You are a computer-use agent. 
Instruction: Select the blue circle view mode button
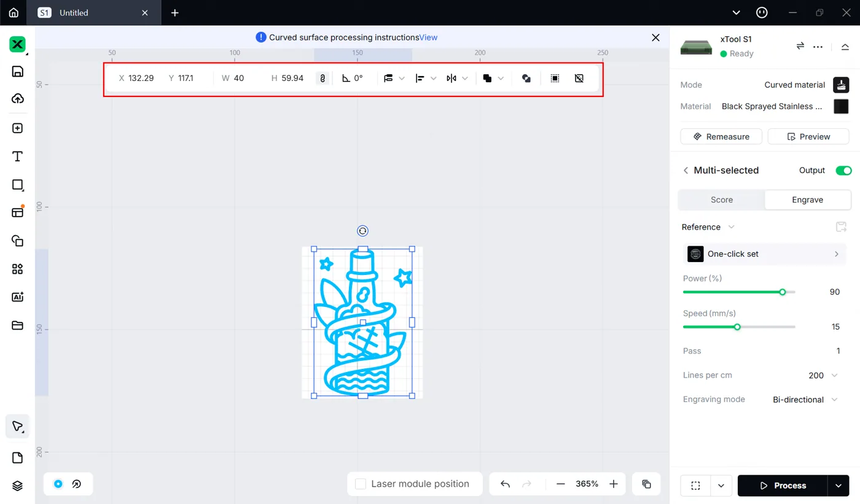click(x=58, y=484)
